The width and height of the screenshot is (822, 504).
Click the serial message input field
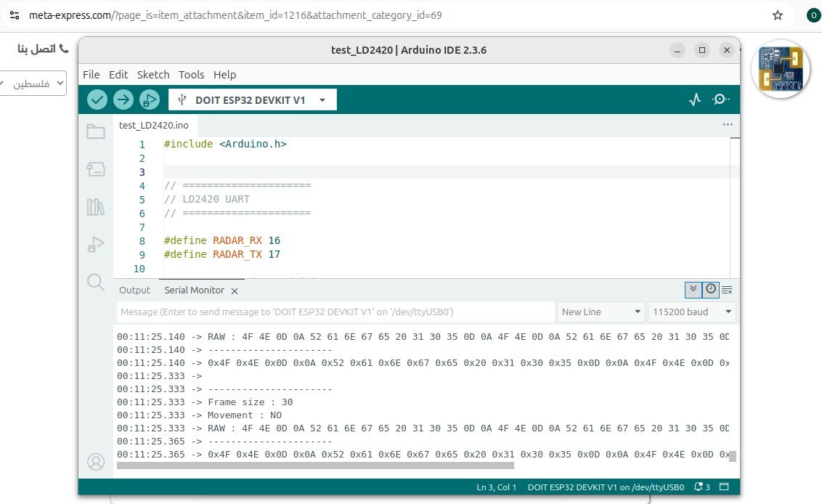tap(335, 312)
